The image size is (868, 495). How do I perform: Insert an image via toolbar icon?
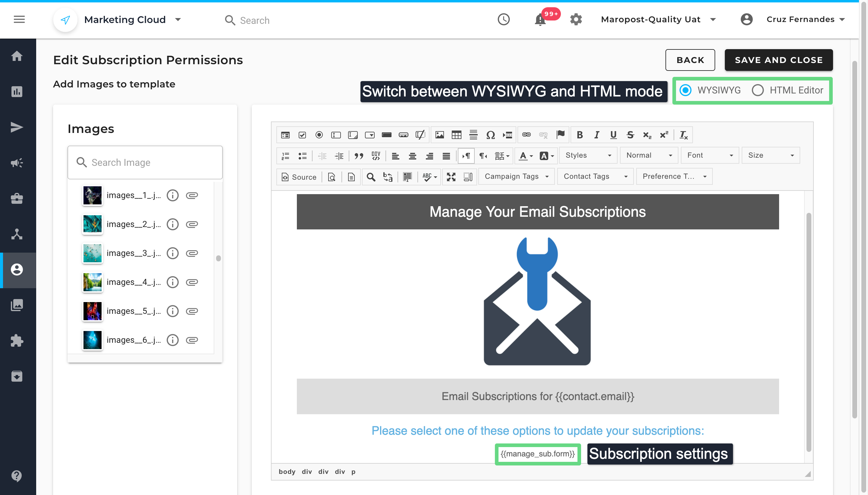[439, 135]
